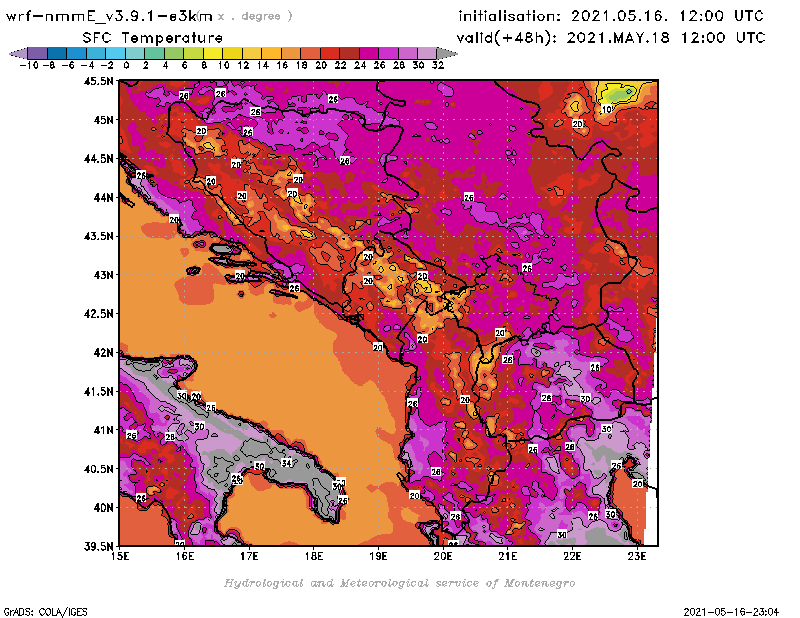Click the "SFC Temperature" heading
Image resolution: width=800 pixels, height=618 pixels.
[x=153, y=38]
